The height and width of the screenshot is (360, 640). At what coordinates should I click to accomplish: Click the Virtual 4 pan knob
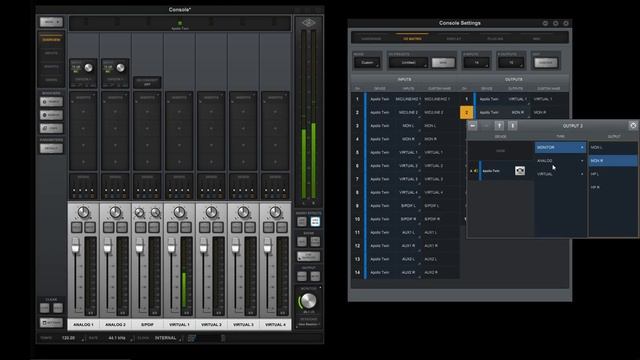275,212
